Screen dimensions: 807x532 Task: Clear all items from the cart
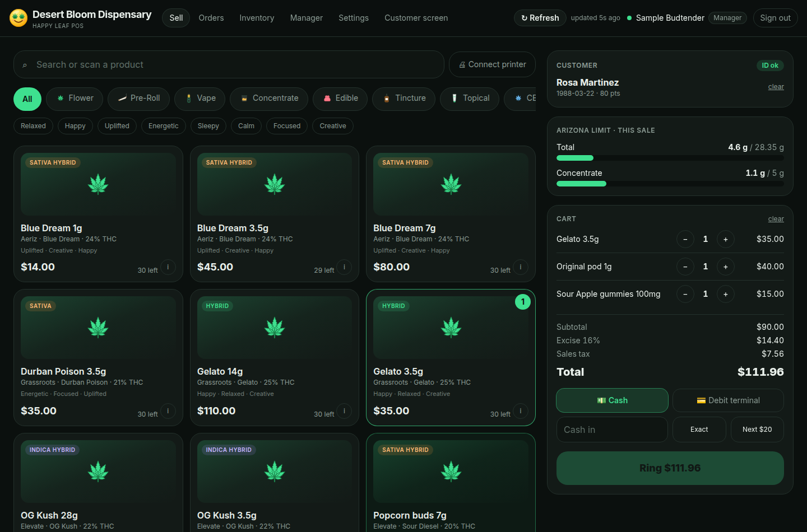click(x=776, y=219)
